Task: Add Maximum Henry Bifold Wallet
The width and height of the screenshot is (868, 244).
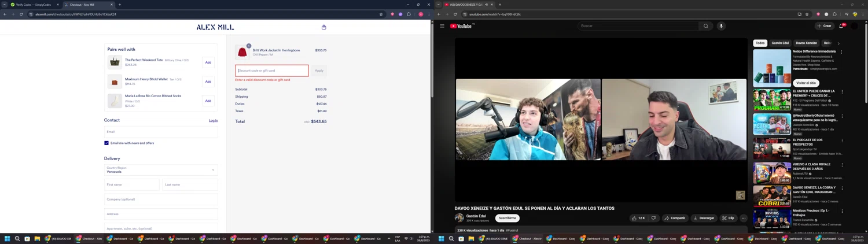Action: [x=208, y=82]
